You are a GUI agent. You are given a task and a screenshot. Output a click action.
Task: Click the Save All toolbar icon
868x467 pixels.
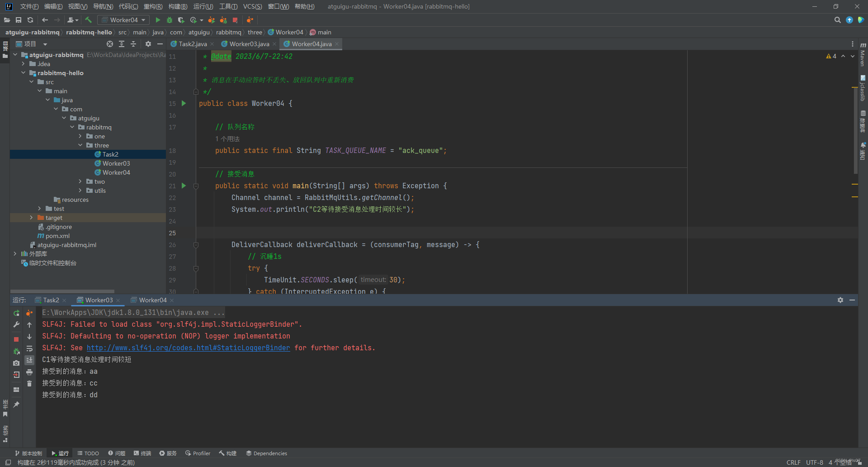tap(19, 20)
